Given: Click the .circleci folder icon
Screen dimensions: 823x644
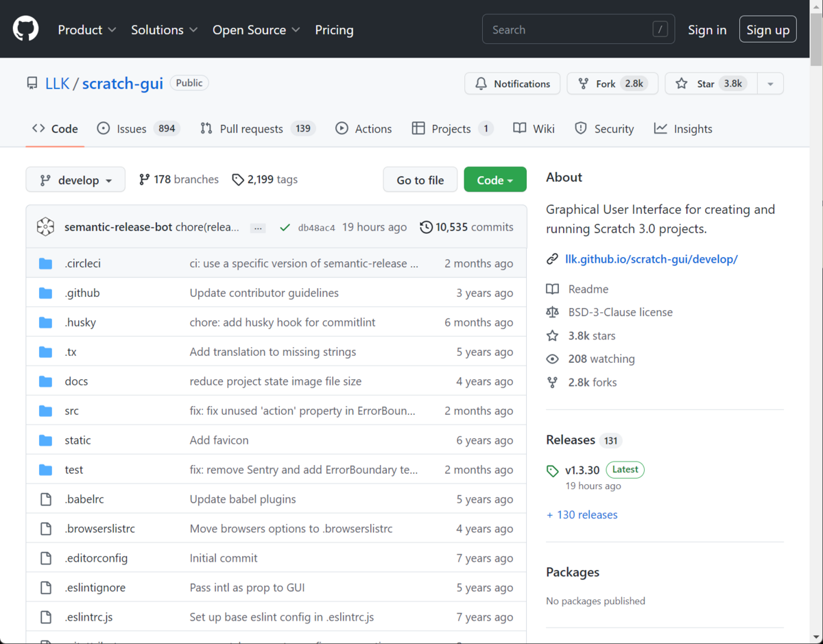Looking at the screenshot, I should 46,263.
